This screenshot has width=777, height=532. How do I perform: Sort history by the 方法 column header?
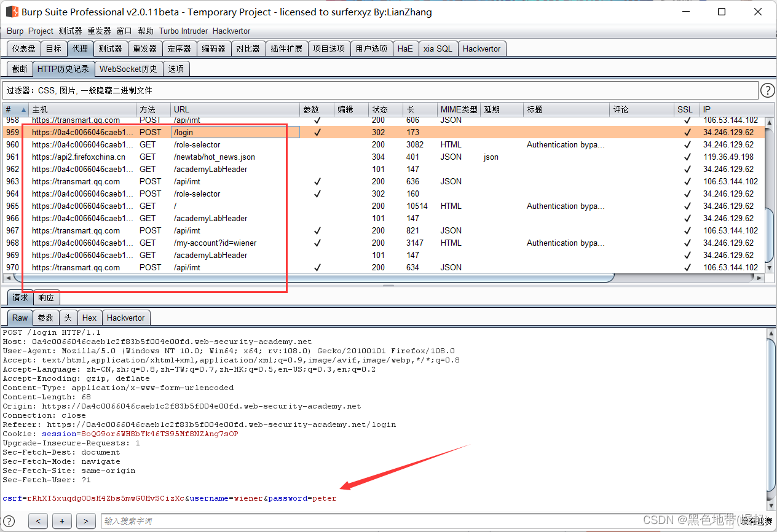154,109
